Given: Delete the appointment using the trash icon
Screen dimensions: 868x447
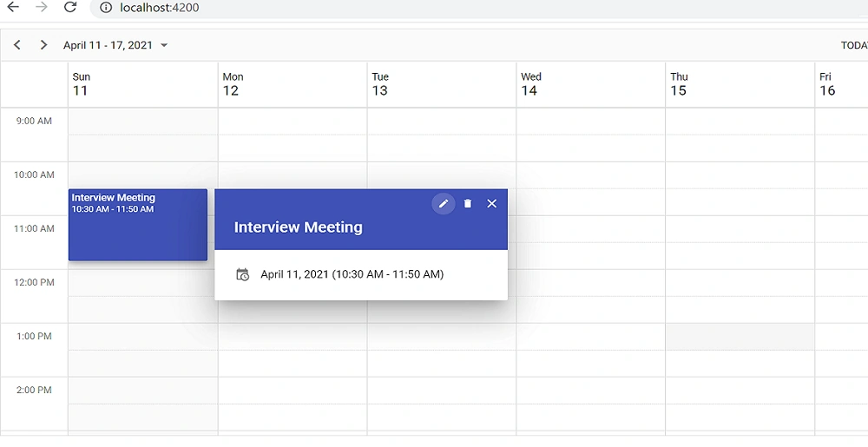Looking at the screenshot, I should click(468, 204).
